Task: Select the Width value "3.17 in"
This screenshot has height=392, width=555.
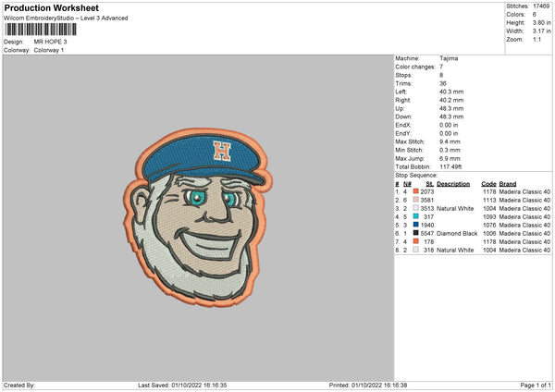Action: [x=541, y=31]
